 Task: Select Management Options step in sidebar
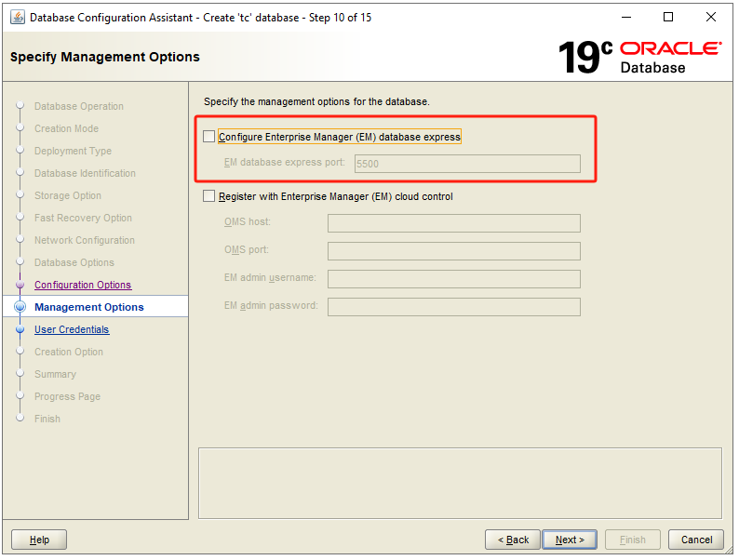point(89,307)
